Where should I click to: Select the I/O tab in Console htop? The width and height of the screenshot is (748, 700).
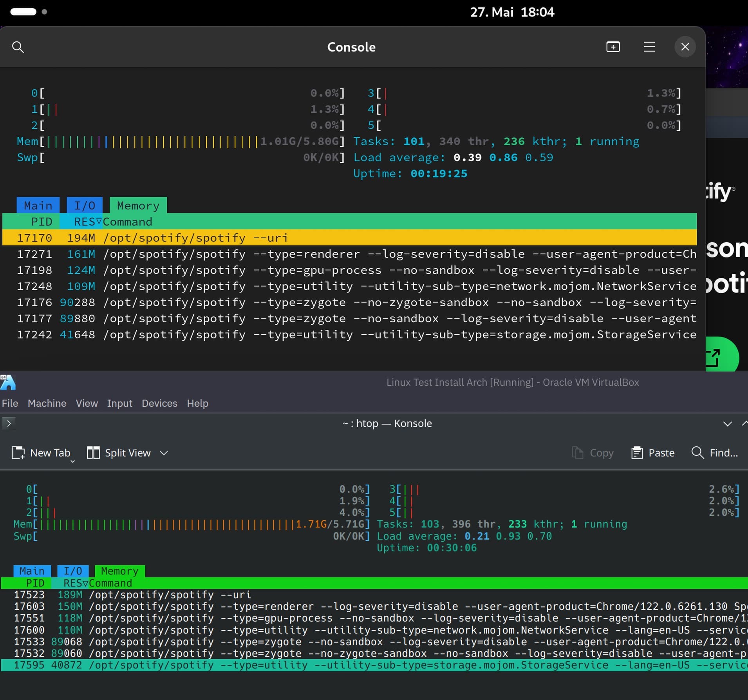(x=85, y=206)
